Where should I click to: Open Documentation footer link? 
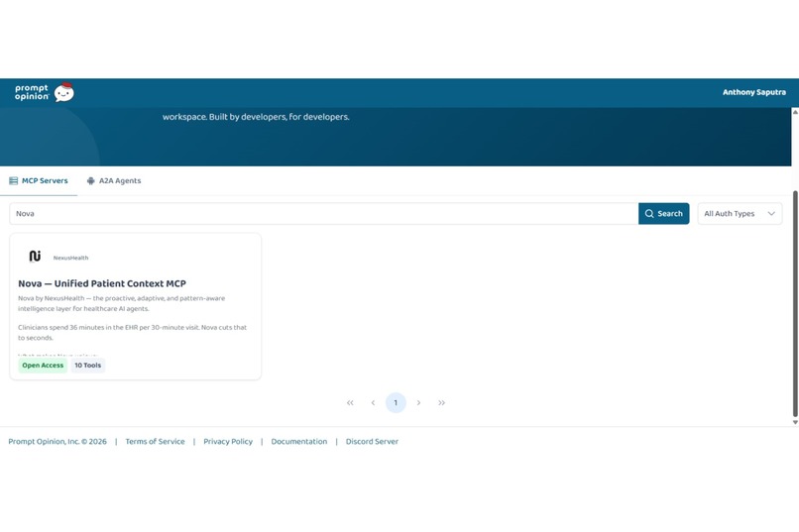coord(299,442)
